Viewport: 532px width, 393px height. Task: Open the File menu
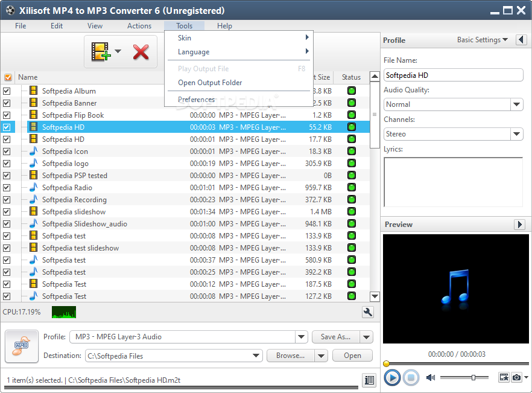click(x=21, y=26)
